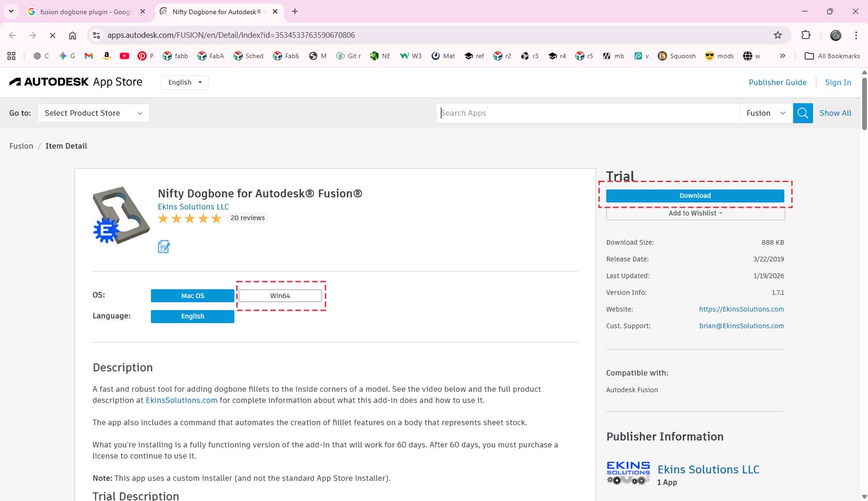The width and height of the screenshot is (868, 501).
Task: Click the Sign In link
Action: pyautogui.click(x=838, y=82)
